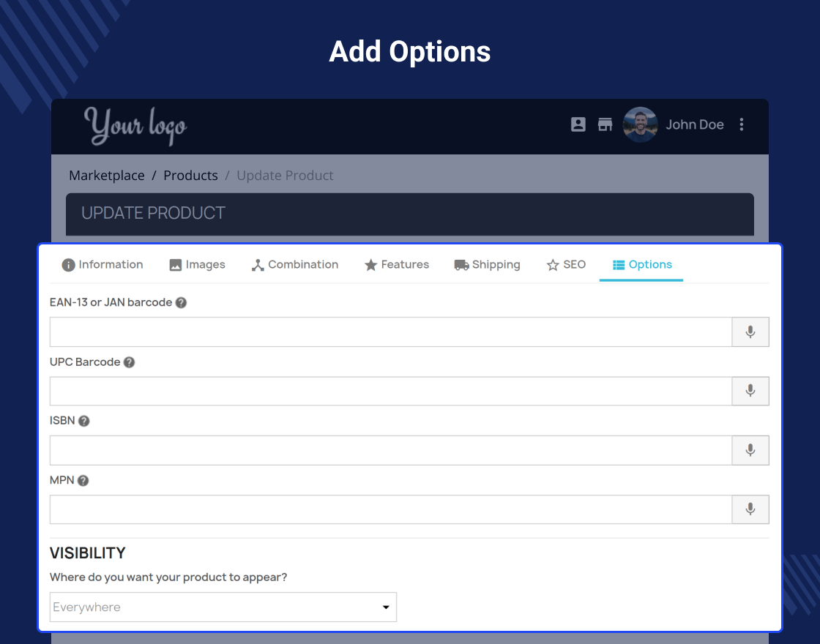Click the microphone icon for MPN field
Screen dimensions: 820x644
pos(750,509)
